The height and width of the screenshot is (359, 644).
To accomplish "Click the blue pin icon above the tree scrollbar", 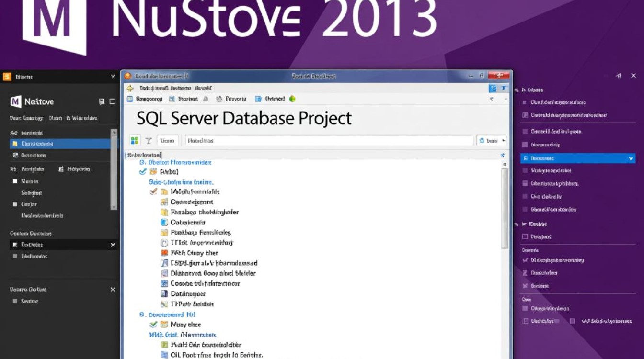I will coord(502,155).
